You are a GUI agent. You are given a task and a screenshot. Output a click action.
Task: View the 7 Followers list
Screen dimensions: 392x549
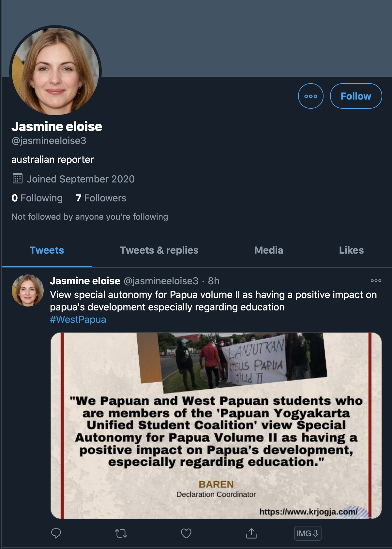pyautogui.click(x=101, y=198)
